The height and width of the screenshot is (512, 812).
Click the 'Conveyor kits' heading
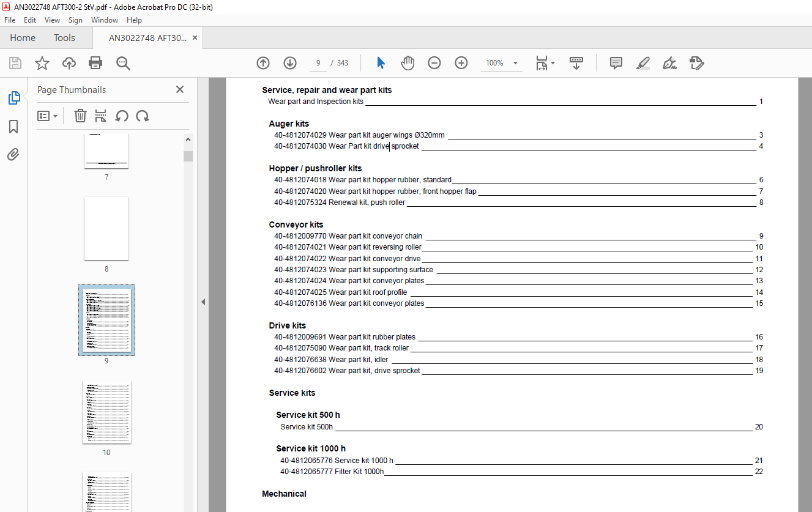point(296,224)
